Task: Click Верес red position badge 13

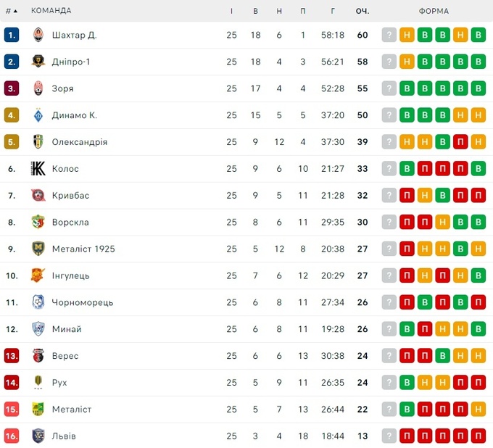Action: pyautogui.click(x=12, y=356)
